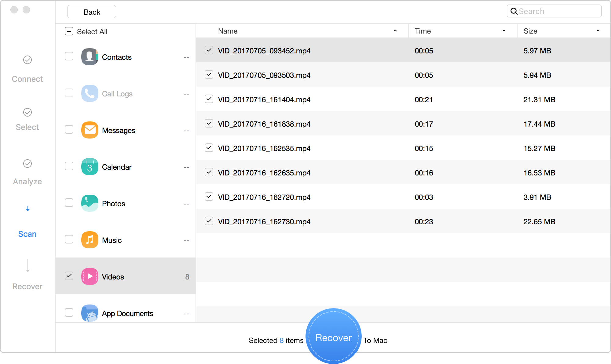Click the Select All label

coord(92,32)
